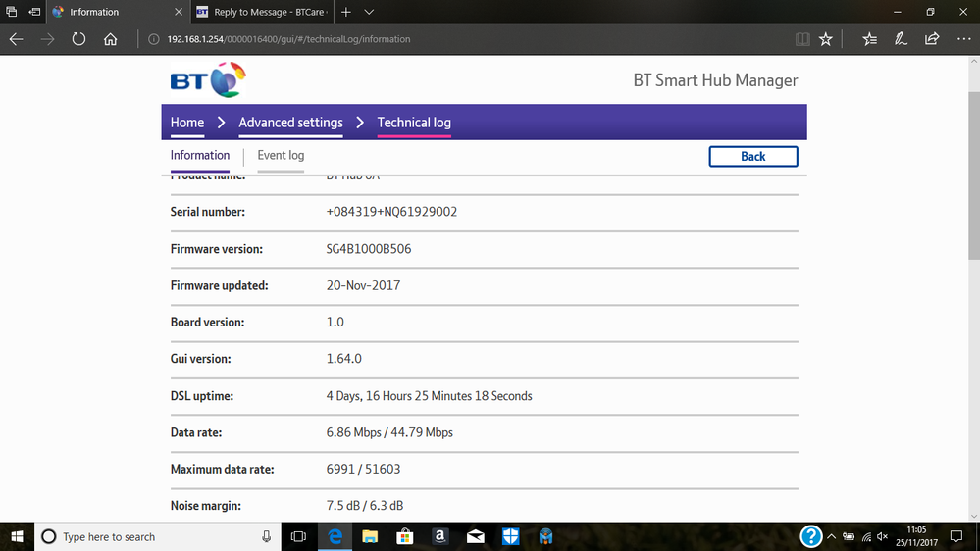Image resolution: width=980 pixels, height=551 pixels.
Task: Click the page vertical scrollbar thumb
Action: (974, 175)
